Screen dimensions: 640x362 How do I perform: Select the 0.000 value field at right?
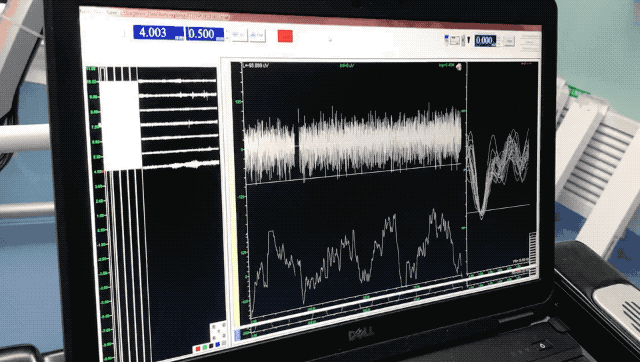pyautogui.click(x=485, y=40)
